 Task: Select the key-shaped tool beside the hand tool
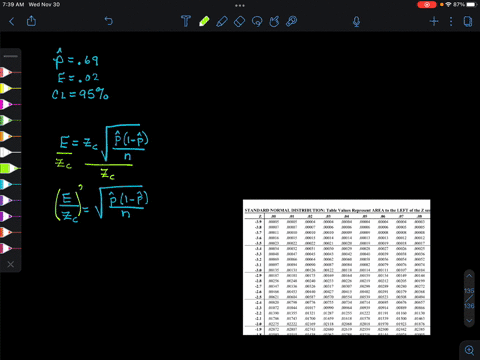click(x=292, y=21)
